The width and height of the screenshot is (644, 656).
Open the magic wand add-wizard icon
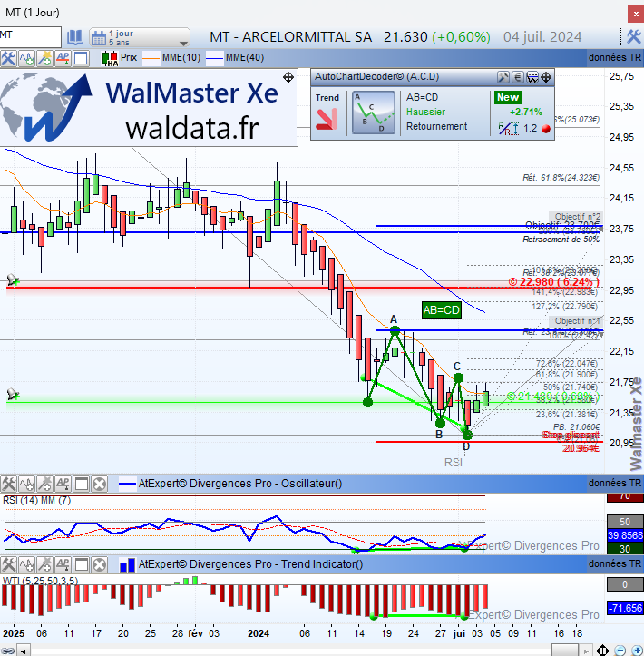[x=45, y=58]
